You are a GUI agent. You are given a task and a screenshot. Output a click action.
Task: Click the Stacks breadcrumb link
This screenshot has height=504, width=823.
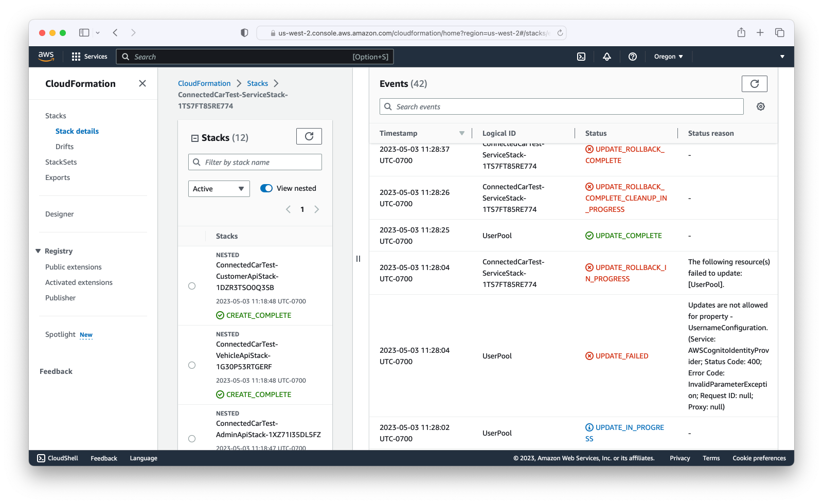tap(257, 83)
